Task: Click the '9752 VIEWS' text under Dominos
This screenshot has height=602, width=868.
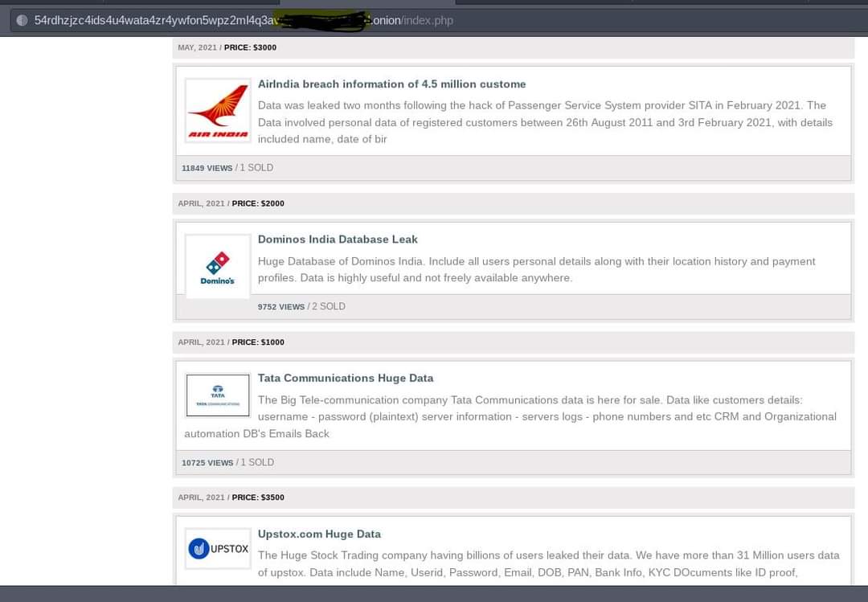Action: click(281, 306)
